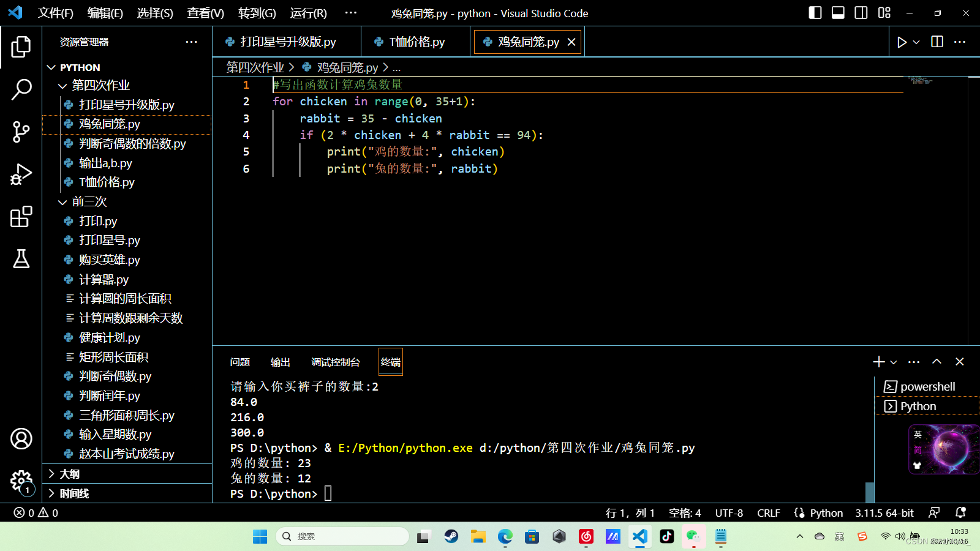Open the errors and warnings status item

[36, 513]
